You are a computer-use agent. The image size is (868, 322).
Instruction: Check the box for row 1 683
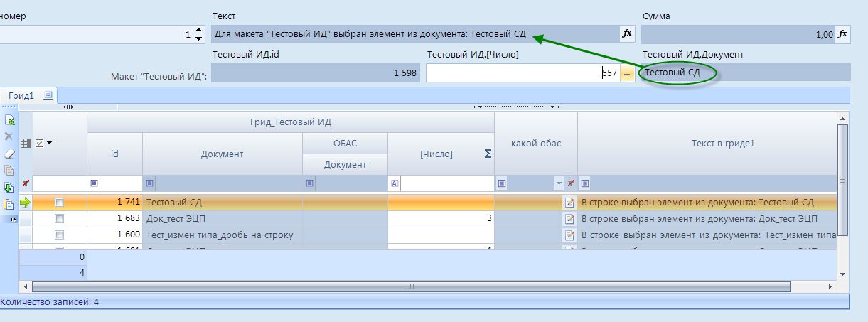60,218
